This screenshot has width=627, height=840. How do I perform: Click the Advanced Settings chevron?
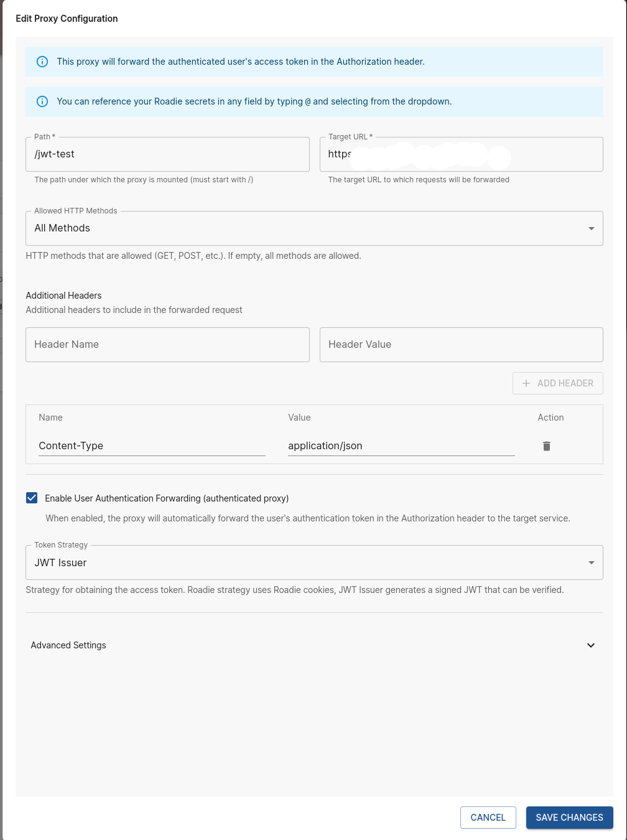click(x=591, y=645)
